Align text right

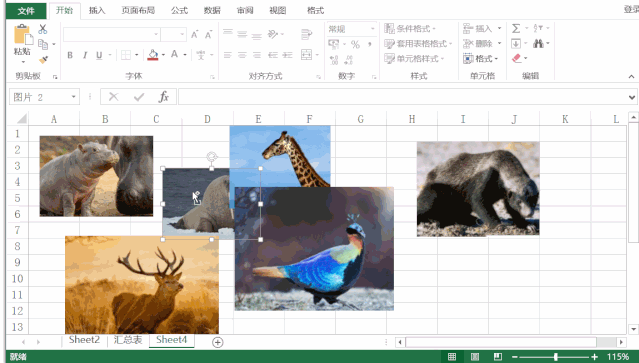coord(257,55)
